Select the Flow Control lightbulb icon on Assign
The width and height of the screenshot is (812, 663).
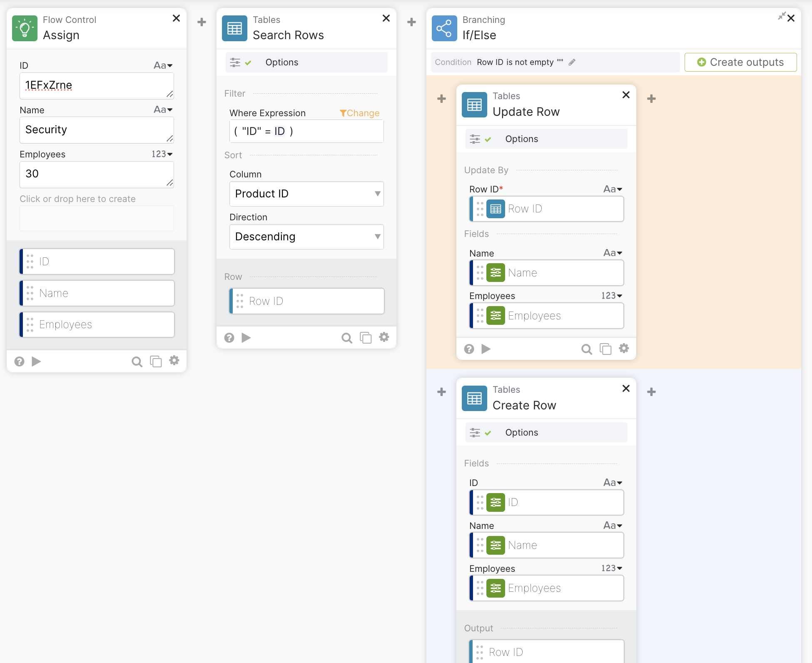[25, 28]
